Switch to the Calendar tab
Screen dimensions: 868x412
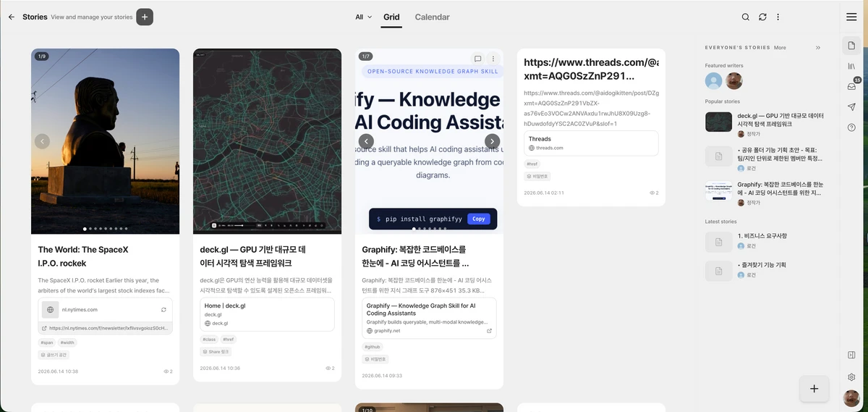pyautogui.click(x=432, y=17)
